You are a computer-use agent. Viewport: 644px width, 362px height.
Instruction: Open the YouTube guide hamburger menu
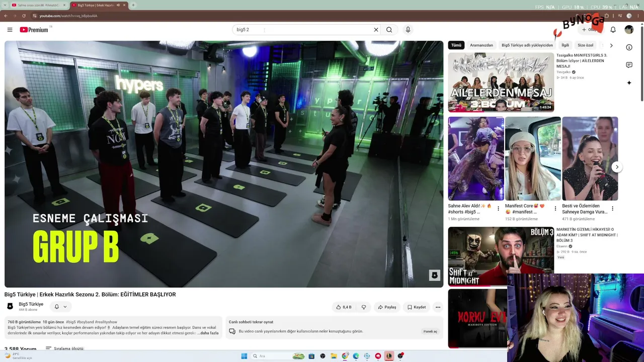pos(10,30)
